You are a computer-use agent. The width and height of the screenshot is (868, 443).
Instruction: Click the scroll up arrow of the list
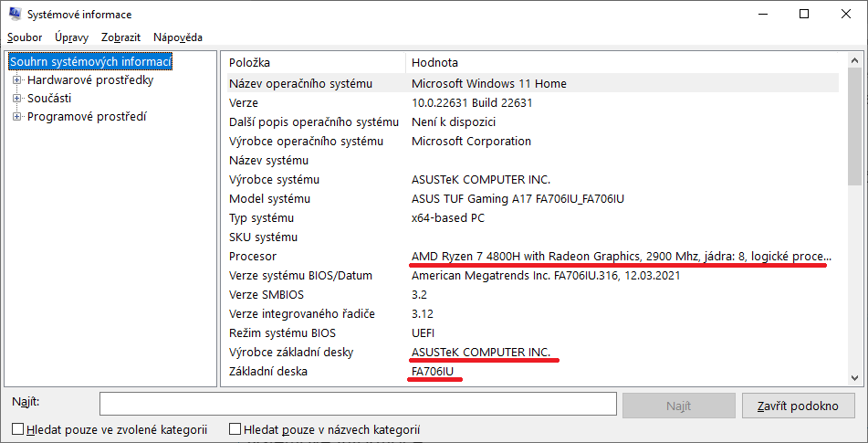click(x=854, y=61)
